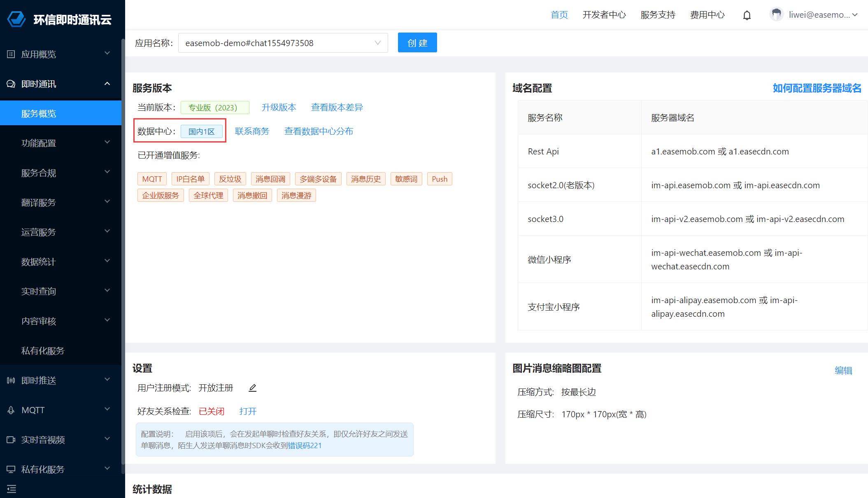Viewport: 868px width, 498px height.
Task: Select 服务概览 in the sidebar
Action: coord(61,113)
